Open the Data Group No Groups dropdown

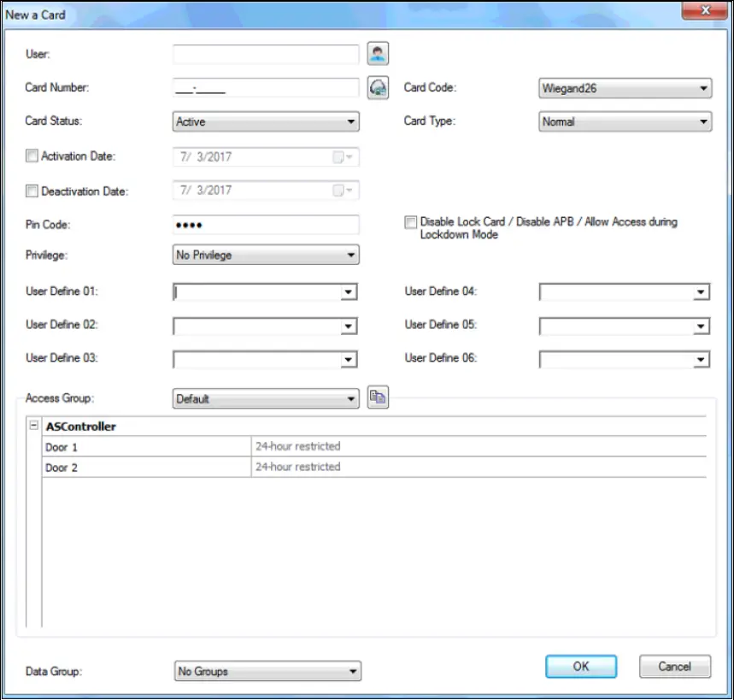[267, 671]
